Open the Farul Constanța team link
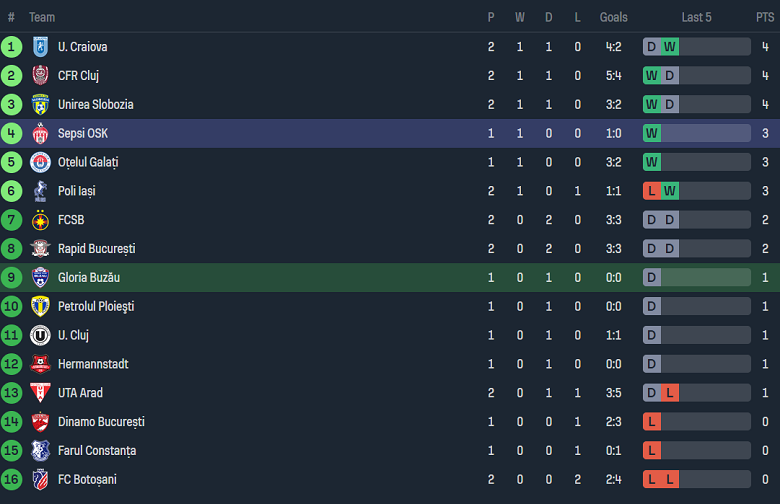The width and height of the screenshot is (780, 504). click(97, 450)
